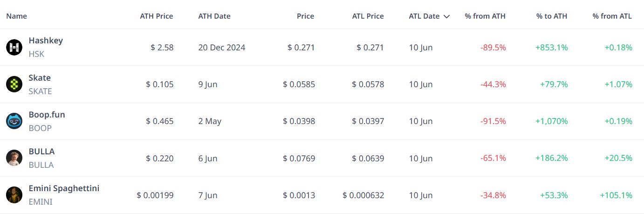This screenshot has height=214, width=644.
Task: Sort by the Price column header
Action: tap(305, 16)
